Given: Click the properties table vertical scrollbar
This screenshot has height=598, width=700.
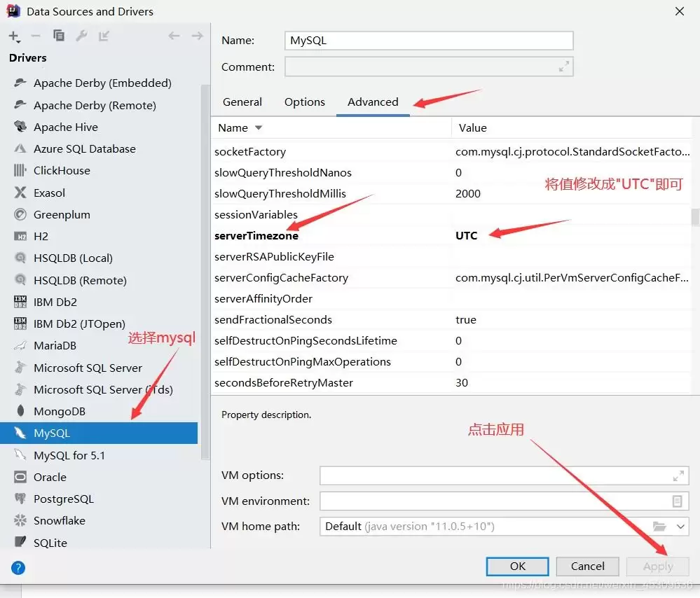Looking at the screenshot, I should tap(695, 217).
